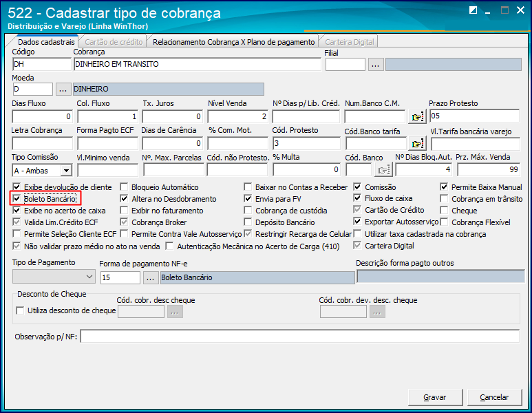Click the Forma Pagto ECF field
This screenshot has height=413, width=532.
(107, 143)
